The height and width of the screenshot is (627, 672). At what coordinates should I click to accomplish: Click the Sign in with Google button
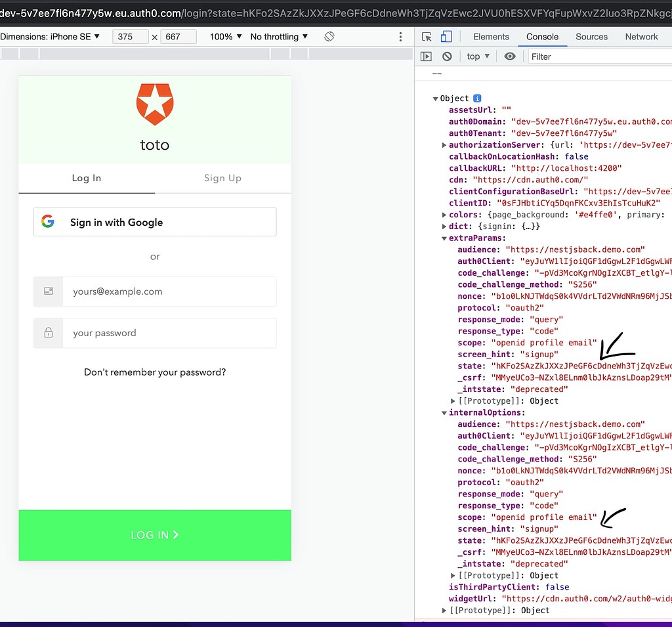pos(154,221)
